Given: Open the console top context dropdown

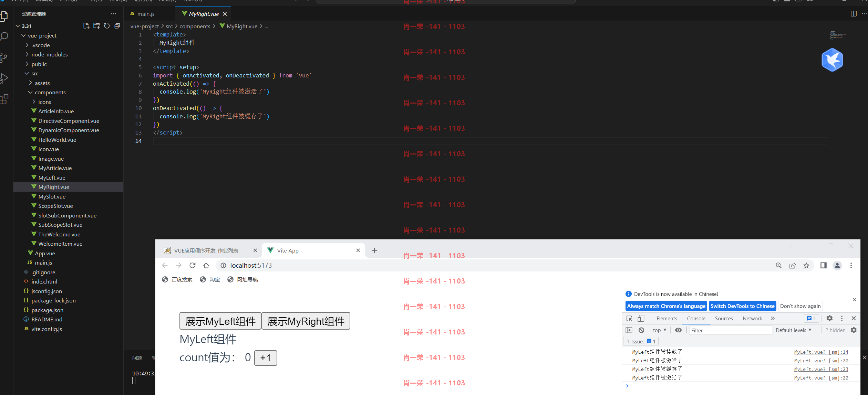Looking at the screenshot, I should click(x=659, y=330).
